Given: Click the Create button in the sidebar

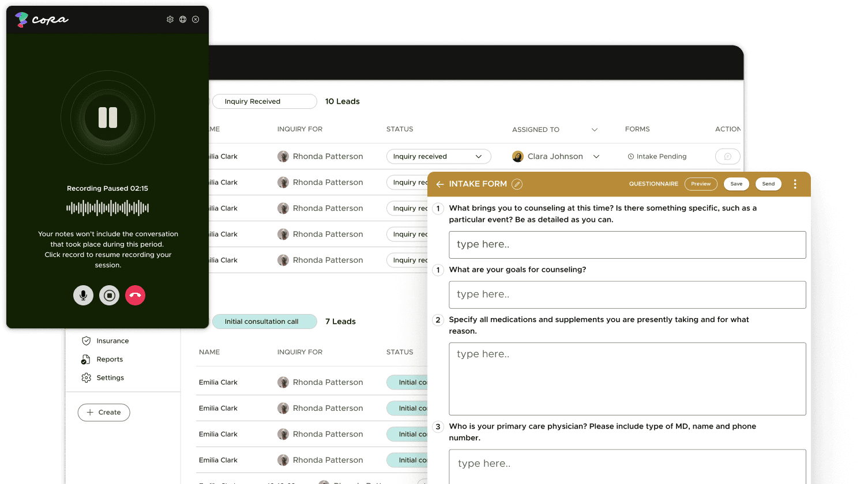Looking at the screenshot, I should [x=104, y=413].
